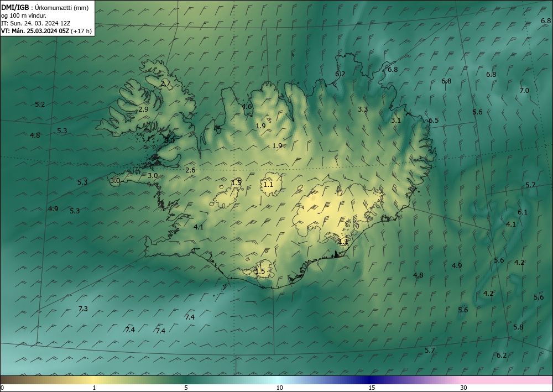The image size is (553, 392).
Task: Click the 5.8 value on the map
Action: tap(518, 327)
